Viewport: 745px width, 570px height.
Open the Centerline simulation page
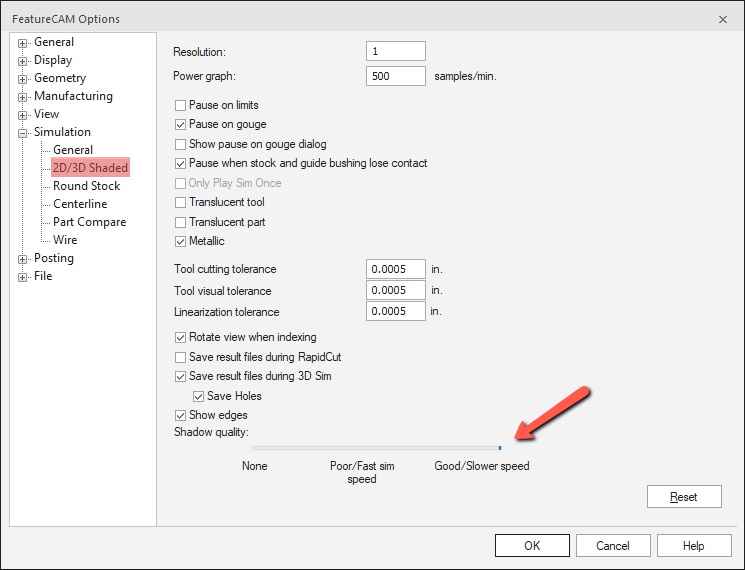[x=80, y=204]
